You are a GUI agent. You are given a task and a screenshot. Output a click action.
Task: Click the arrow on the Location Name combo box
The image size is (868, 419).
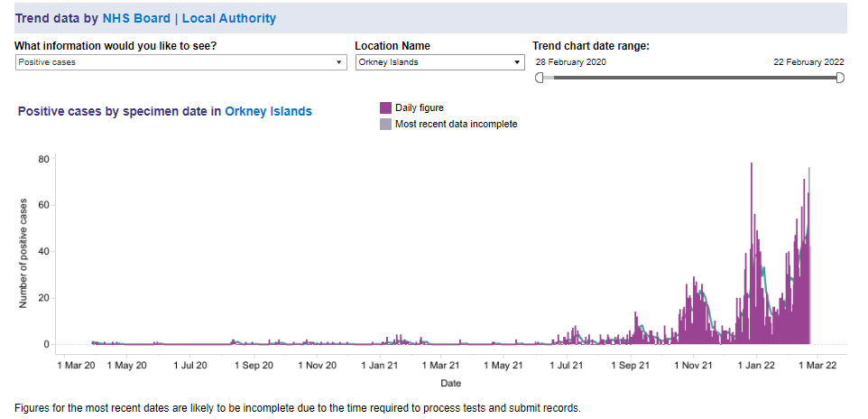click(x=517, y=62)
